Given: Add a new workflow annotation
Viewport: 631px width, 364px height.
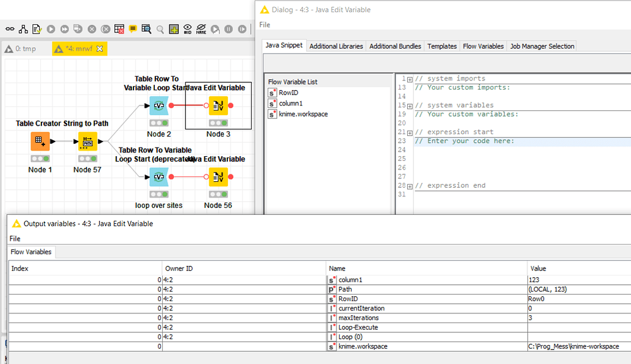Looking at the screenshot, I should pyautogui.click(x=132, y=29).
